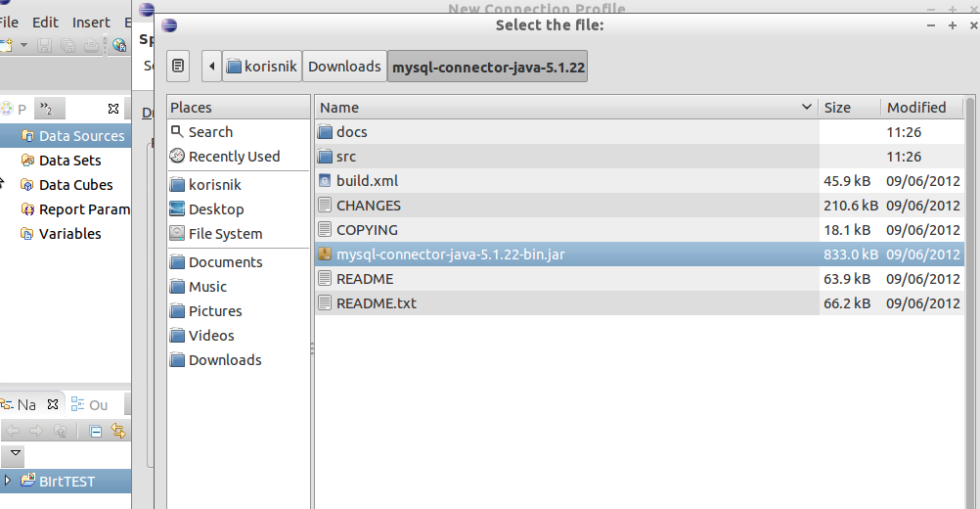980x509 pixels.
Task: Click Navigator Forward arrow icon
Action: [x=36, y=431]
